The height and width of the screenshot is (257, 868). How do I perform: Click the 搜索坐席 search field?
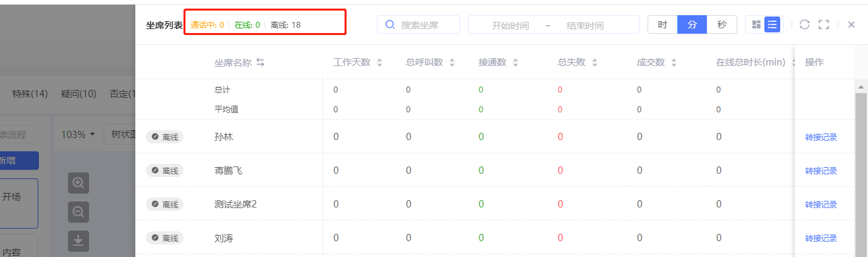pos(418,24)
